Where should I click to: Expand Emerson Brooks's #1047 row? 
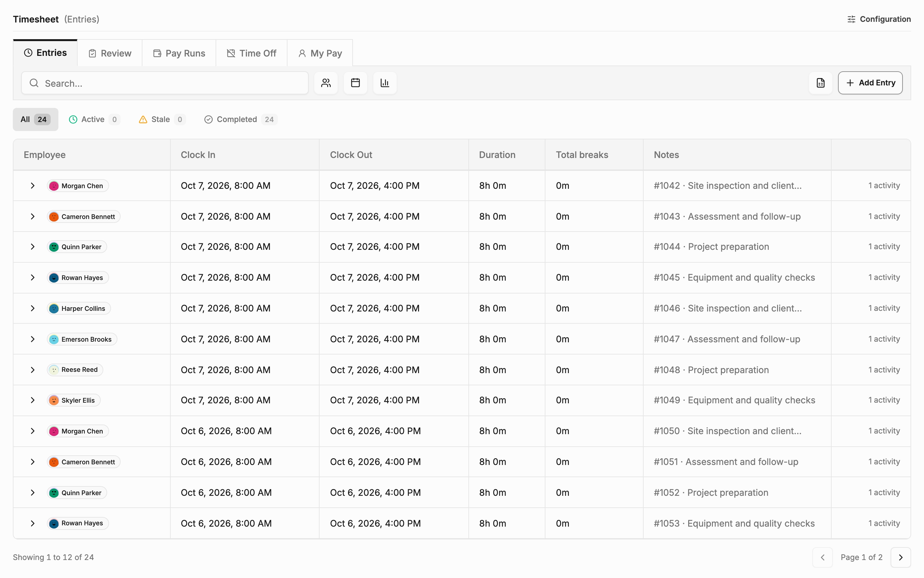click(x=33, y=339)
